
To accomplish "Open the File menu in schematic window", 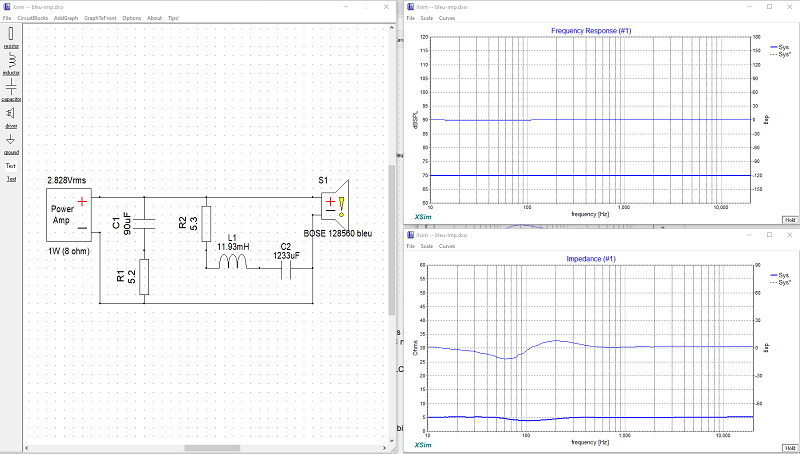I will [7, 18].
